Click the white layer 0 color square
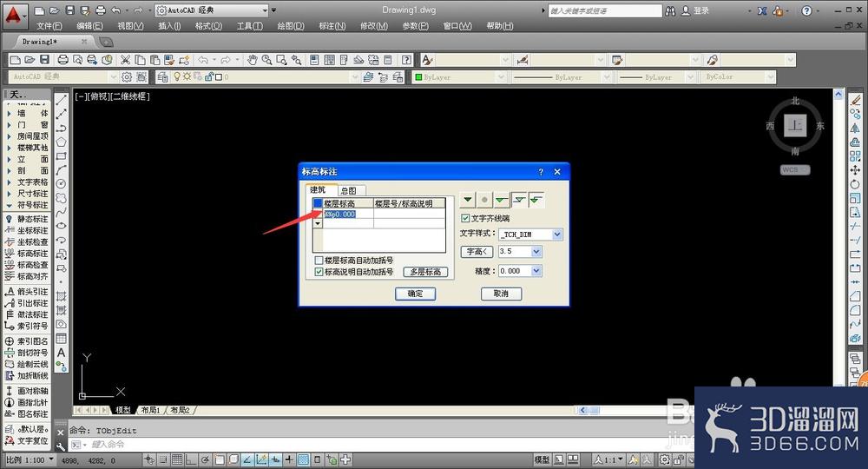Viewport: 868px width, 469px height. 219,77
